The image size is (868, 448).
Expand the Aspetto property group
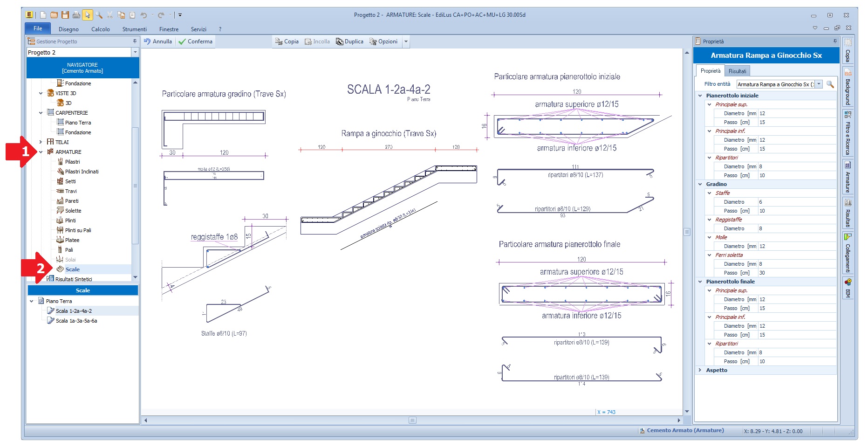(700, 370)
